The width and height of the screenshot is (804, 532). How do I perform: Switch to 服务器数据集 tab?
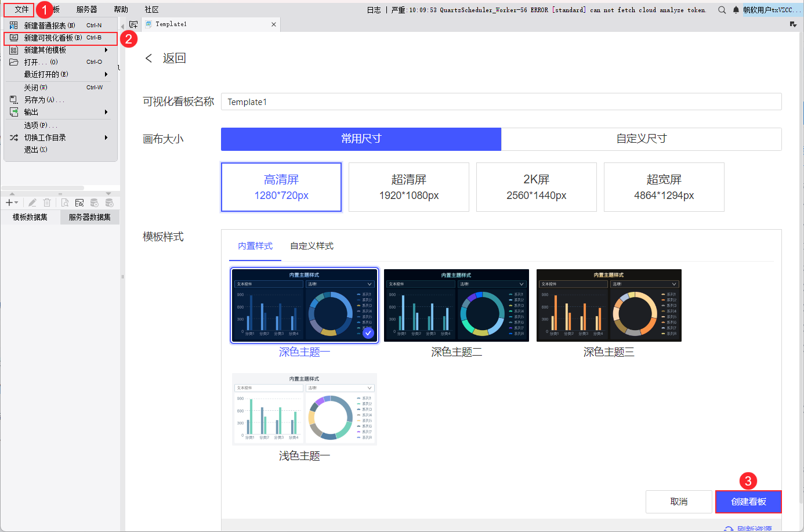pos(90,217)
